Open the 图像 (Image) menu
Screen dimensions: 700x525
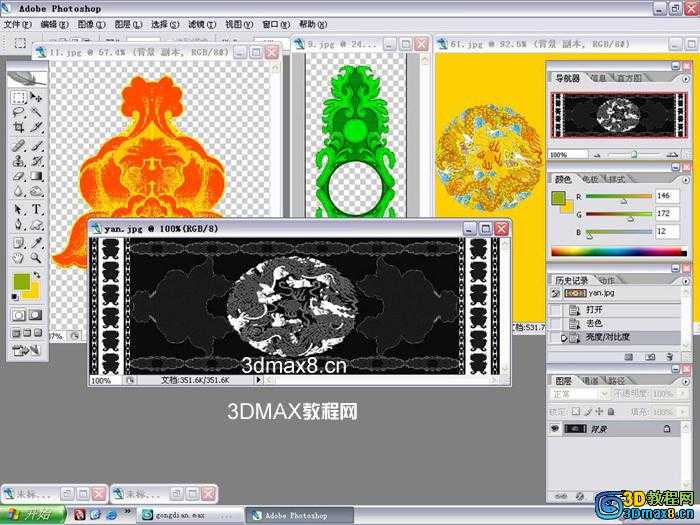click(92, 25)
